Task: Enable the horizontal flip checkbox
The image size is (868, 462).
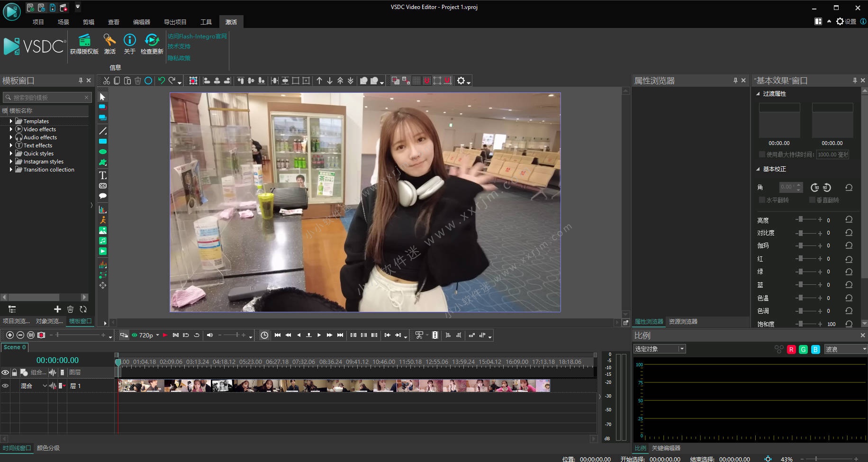Action: (762, 200)
